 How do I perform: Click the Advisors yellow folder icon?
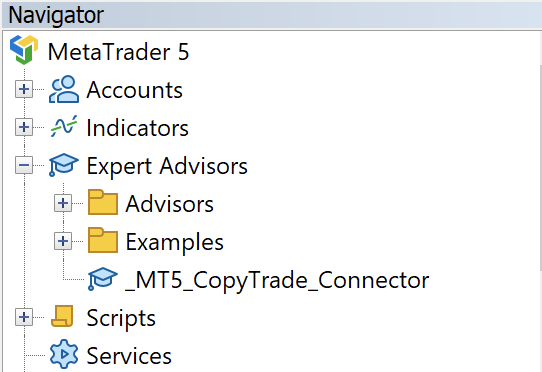coord(103,202)
